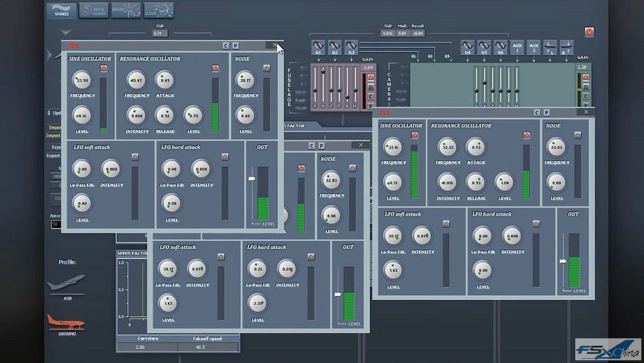644x363 pixels.
Task: Click G6 Resonance attack knob 0.49
Action: [x=165, y=81]
